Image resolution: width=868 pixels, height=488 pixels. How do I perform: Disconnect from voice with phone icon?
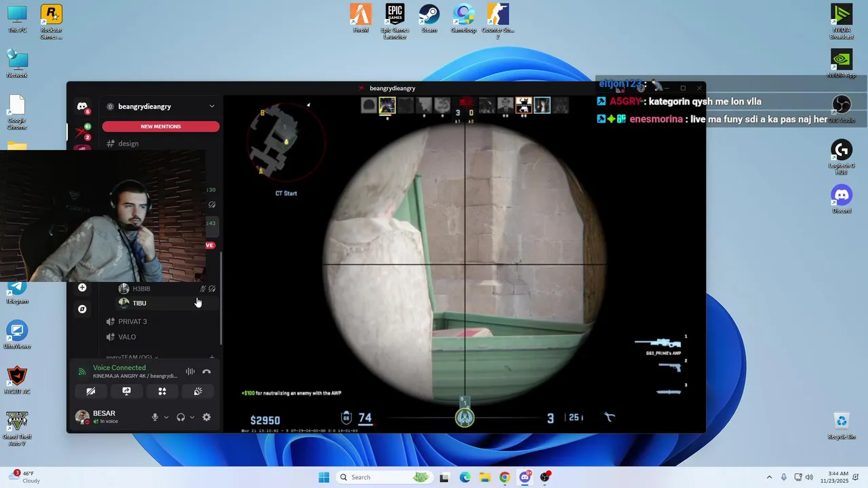[207, 371]
